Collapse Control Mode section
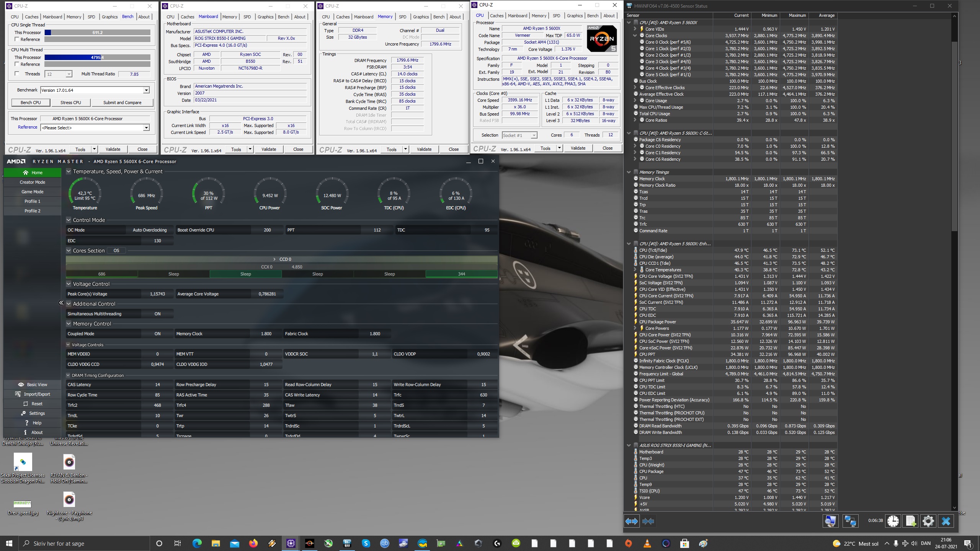Image resolution: width=980 pixels, height=551 pixels. (69, 220)
